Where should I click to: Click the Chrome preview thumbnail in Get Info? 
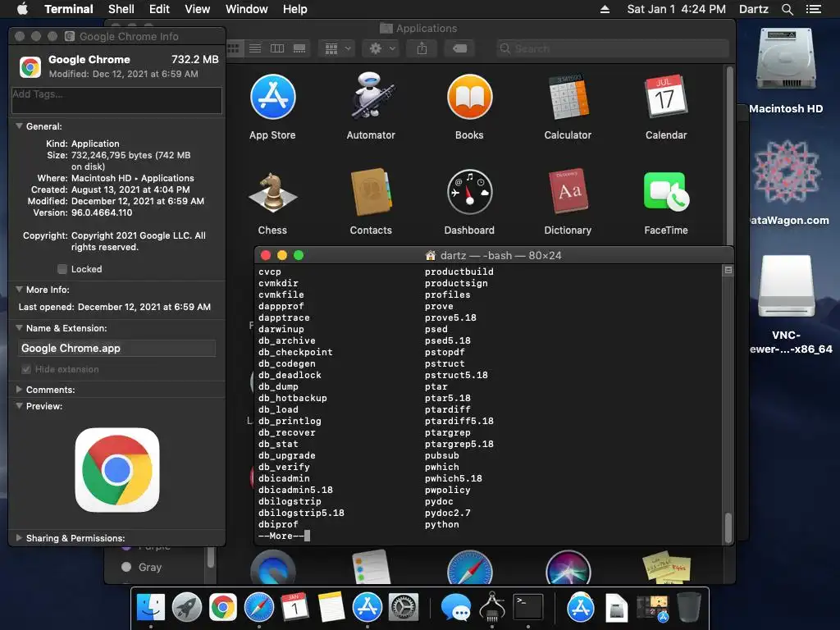click(117, 470)
